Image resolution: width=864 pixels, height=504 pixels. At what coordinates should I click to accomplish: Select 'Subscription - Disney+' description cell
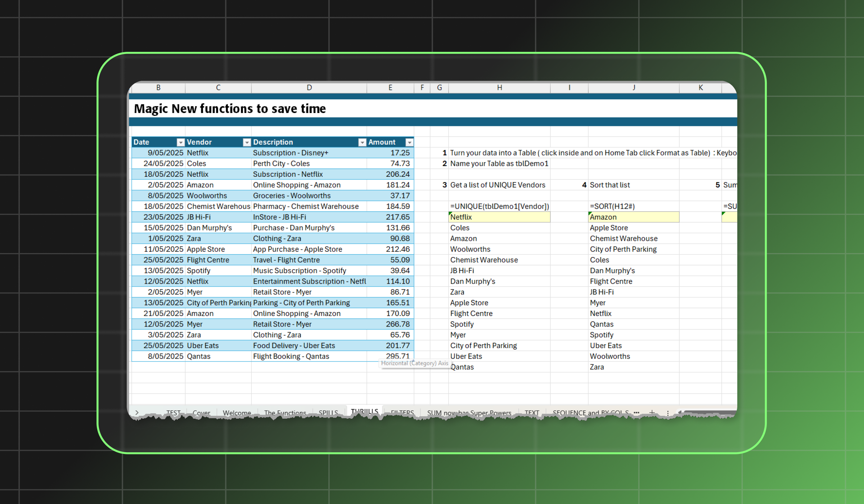[x=309, y=153]
